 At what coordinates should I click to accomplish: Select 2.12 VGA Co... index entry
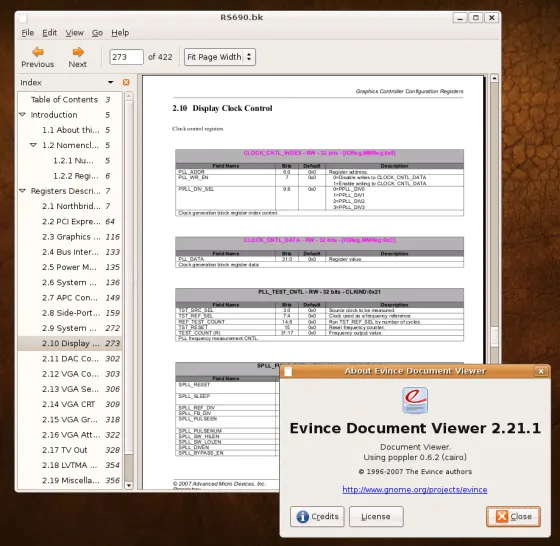point(70,374)
